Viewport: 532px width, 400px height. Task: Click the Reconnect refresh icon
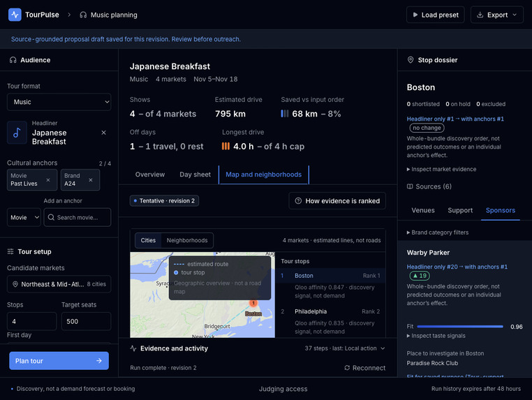click(x=347, y=368)
